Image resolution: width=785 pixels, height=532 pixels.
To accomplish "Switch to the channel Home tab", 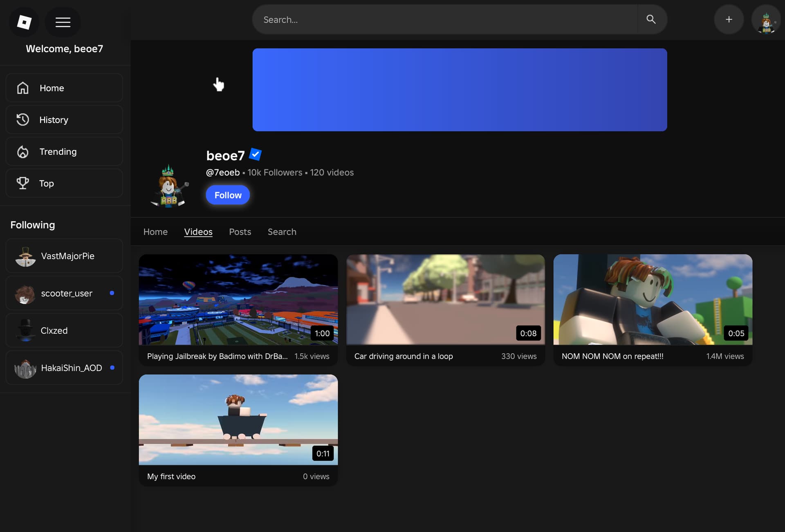I will (155, 232).
